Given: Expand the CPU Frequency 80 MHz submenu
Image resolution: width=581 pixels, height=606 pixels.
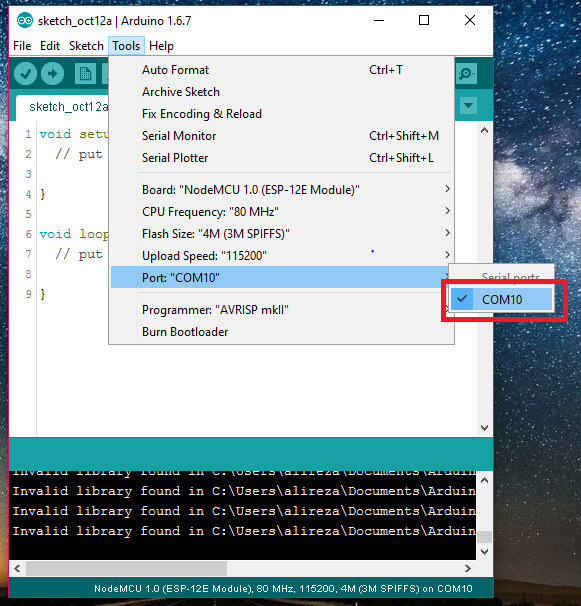Looking at the screenshot, I should point(281,212).
